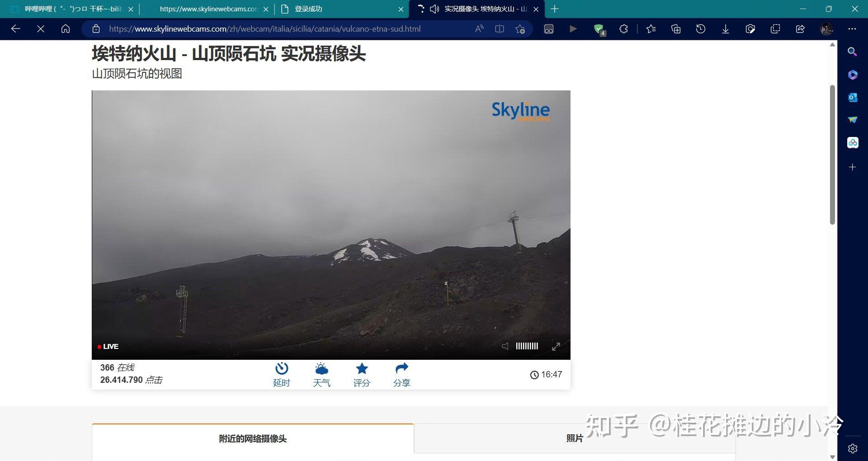868x461 pixels.
Task: Switch to the bilibili browser tab
Action: click(x=68, y=9)
